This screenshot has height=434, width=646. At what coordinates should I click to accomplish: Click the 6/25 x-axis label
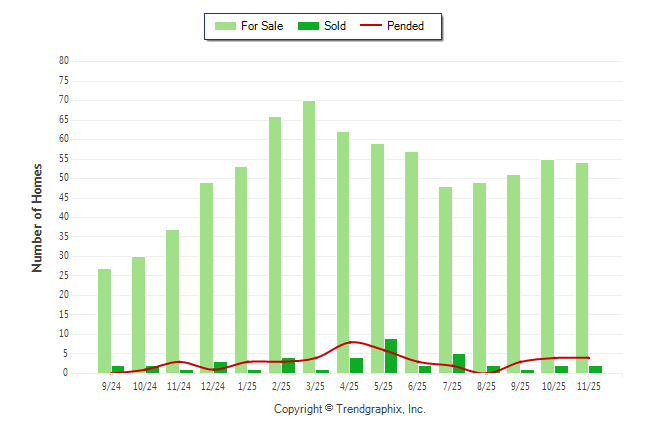(418, 386)
